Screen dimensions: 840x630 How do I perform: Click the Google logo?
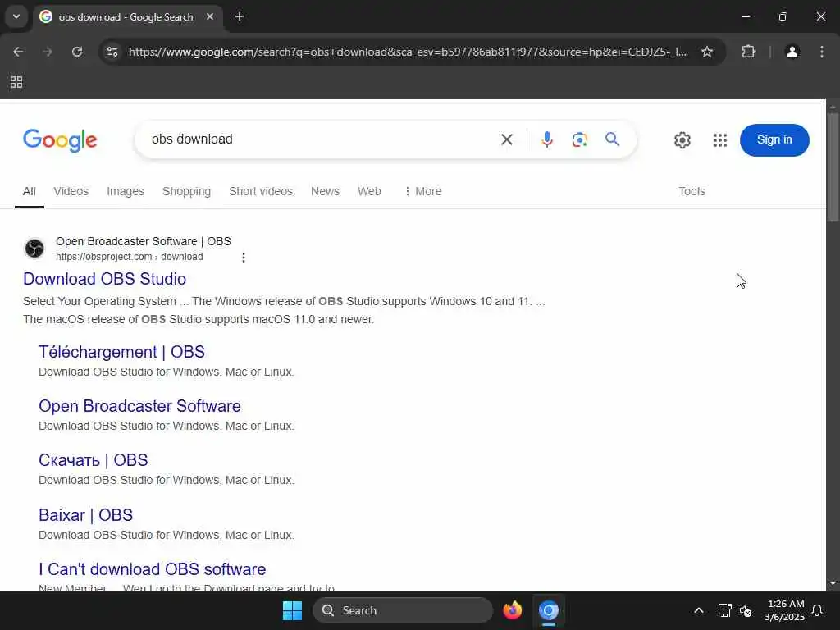(60, 140)
